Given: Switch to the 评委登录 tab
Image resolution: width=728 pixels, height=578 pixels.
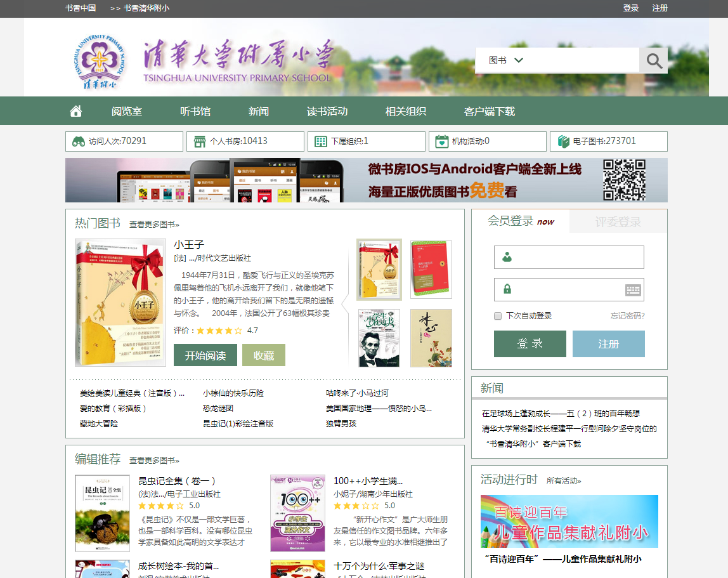Looking at the screenshot, I should (x=618, y=222).
